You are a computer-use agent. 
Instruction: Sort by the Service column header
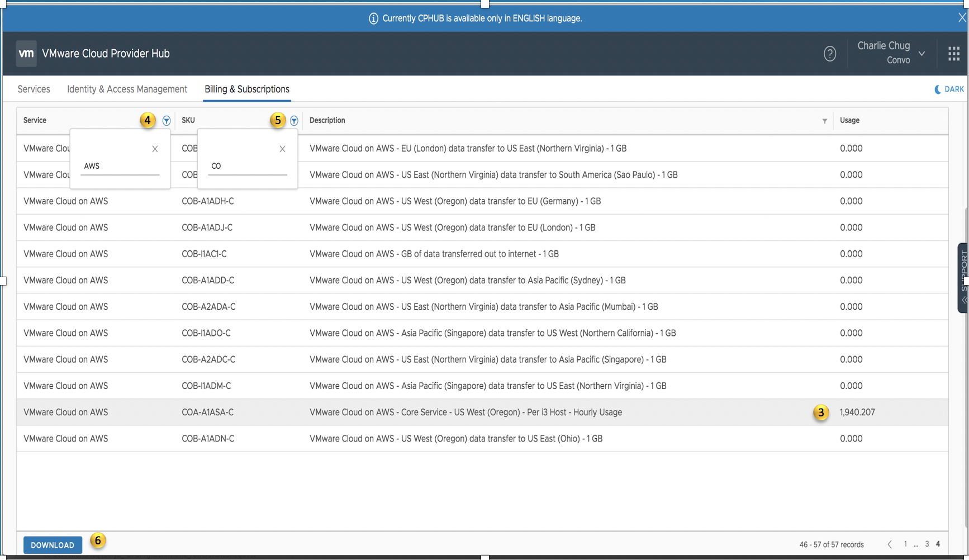[x=35, y=121]
